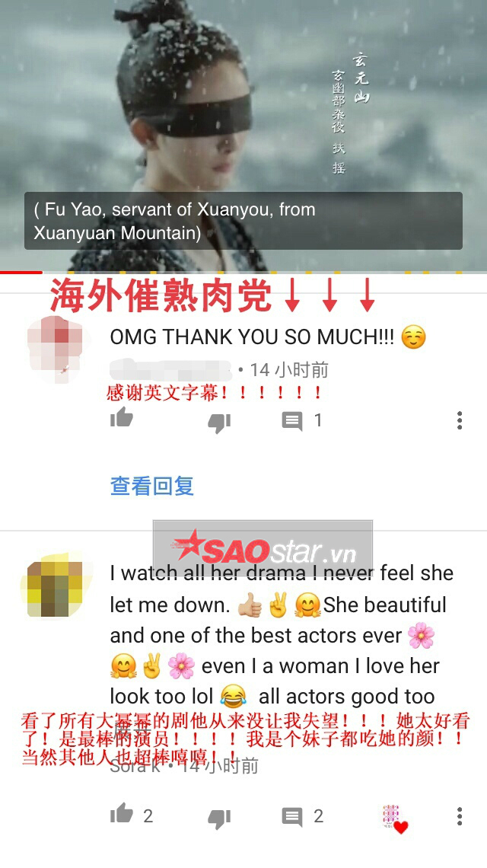
Task: Open the Sora K commenter name
Action: click(135, 766)
